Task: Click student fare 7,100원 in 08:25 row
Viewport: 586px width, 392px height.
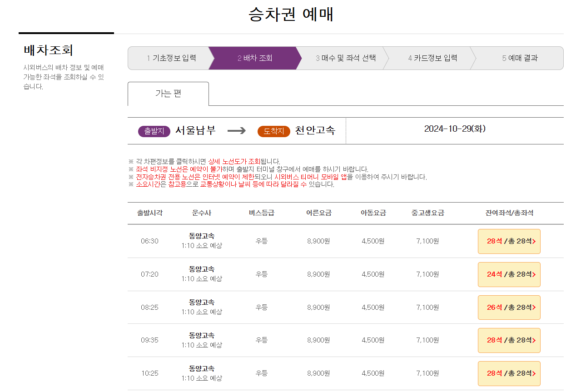Action: pyautogui.click(x=427, y=308)
